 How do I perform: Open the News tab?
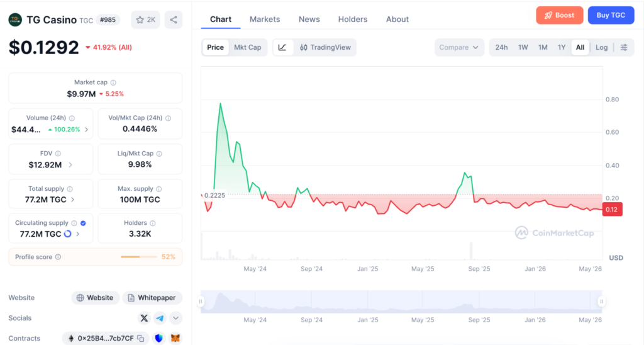pos(309,20)
